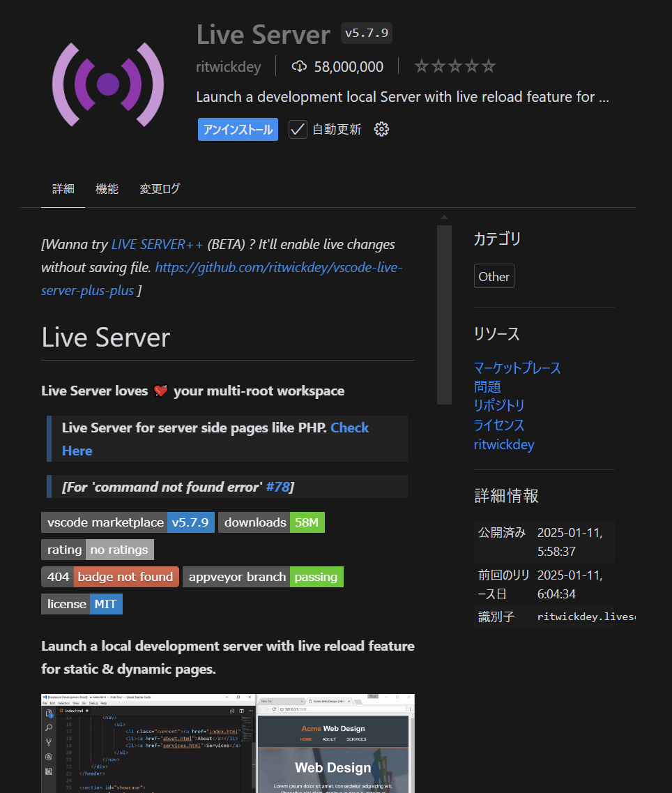
Task: Open the ライセンス resource link
Action: tap(499, 425)
